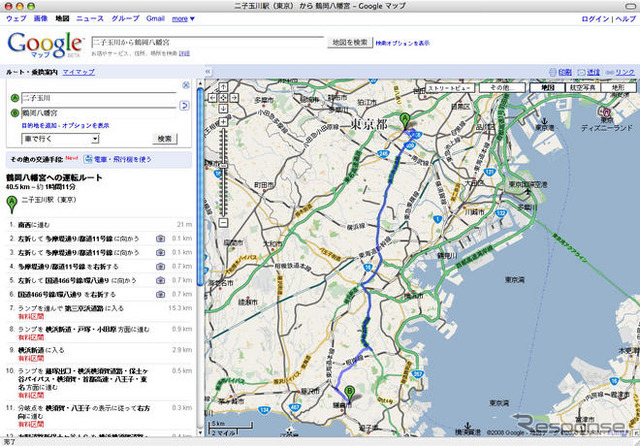Viewport: 640px width, 446px height.
Task: Click the chain icon next to リンク
Action: click(609, 72)
